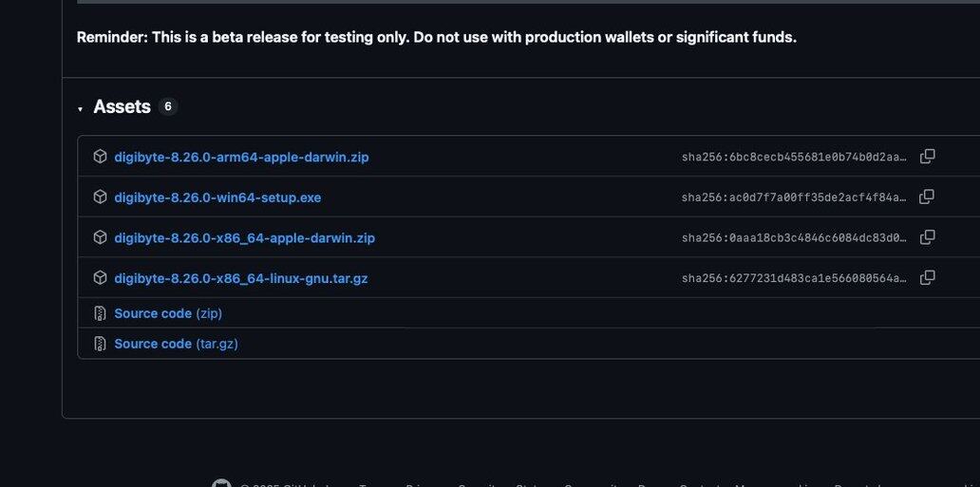Viewport: 980px width, 487px height.
Task: Click the Assets count badge 6
Action: tap(167, 107)
